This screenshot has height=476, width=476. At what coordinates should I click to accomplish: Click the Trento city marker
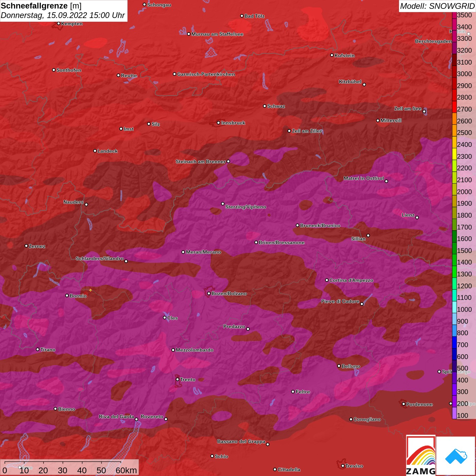click(177, 379)
